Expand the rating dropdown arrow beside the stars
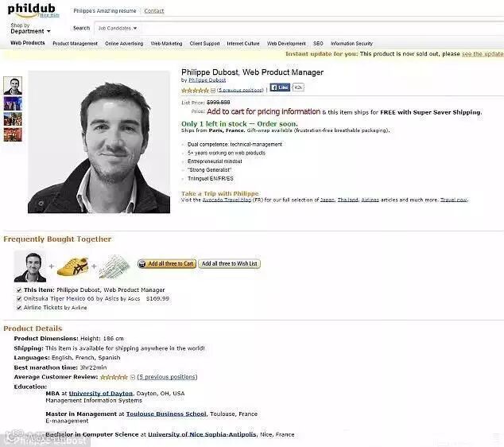The height and width of the screenshot is (447, 504). (213, 91)
